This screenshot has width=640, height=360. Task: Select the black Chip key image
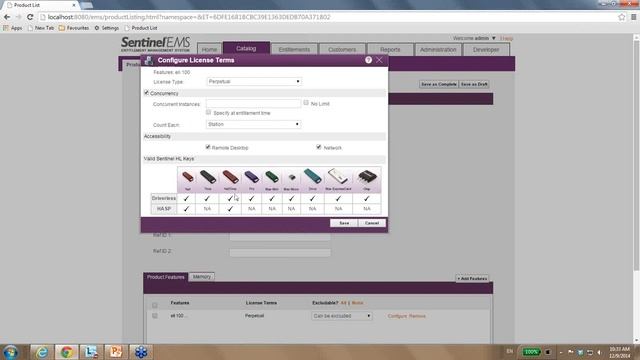[367, 177]
